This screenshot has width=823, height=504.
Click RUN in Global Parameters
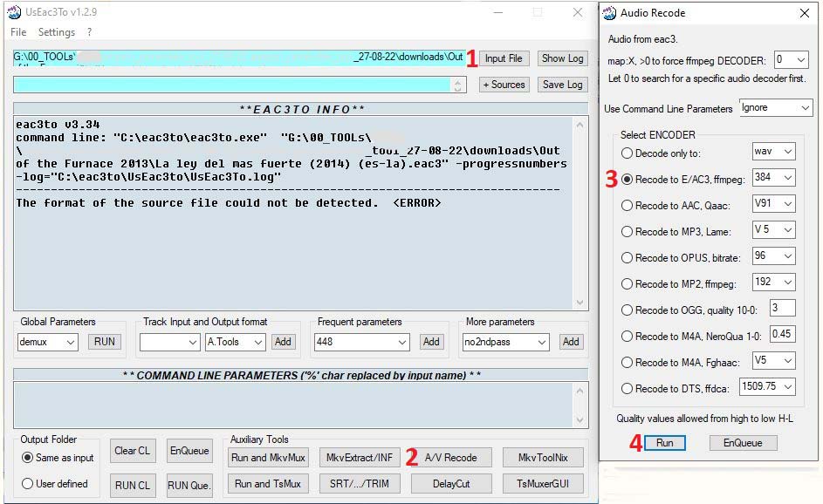[x=105, y=342]
